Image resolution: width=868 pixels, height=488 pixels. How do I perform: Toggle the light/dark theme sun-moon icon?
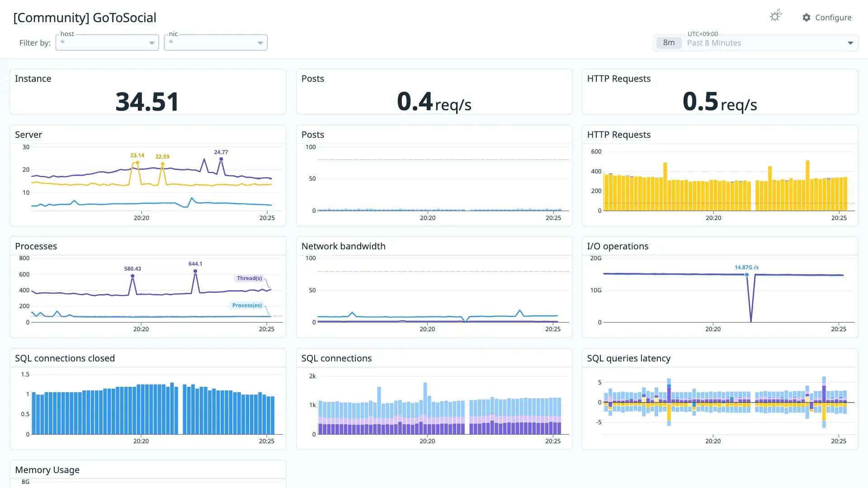(x=776, y=16)
